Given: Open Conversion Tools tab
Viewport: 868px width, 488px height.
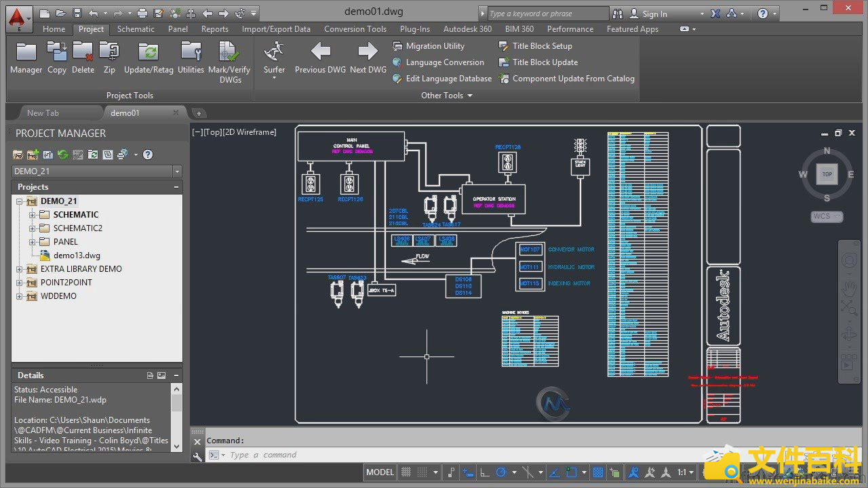Looking at the screenshot, I should click(355, 29).
